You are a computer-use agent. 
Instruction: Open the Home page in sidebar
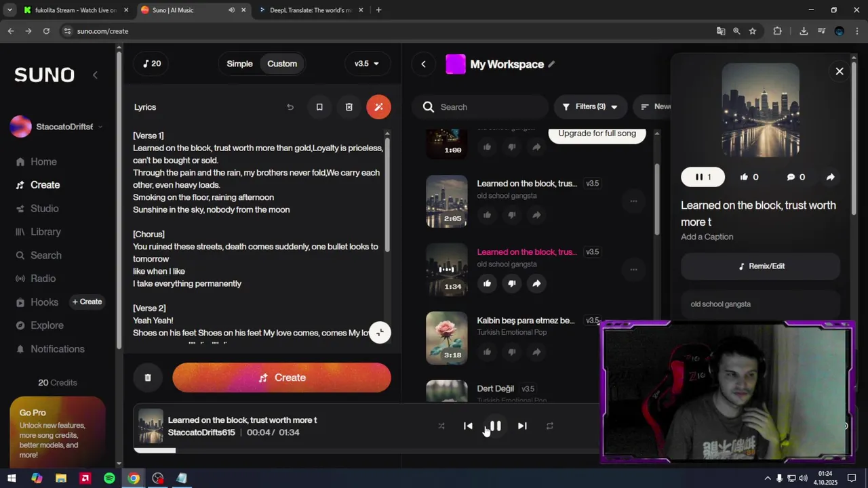click(37, 161)
